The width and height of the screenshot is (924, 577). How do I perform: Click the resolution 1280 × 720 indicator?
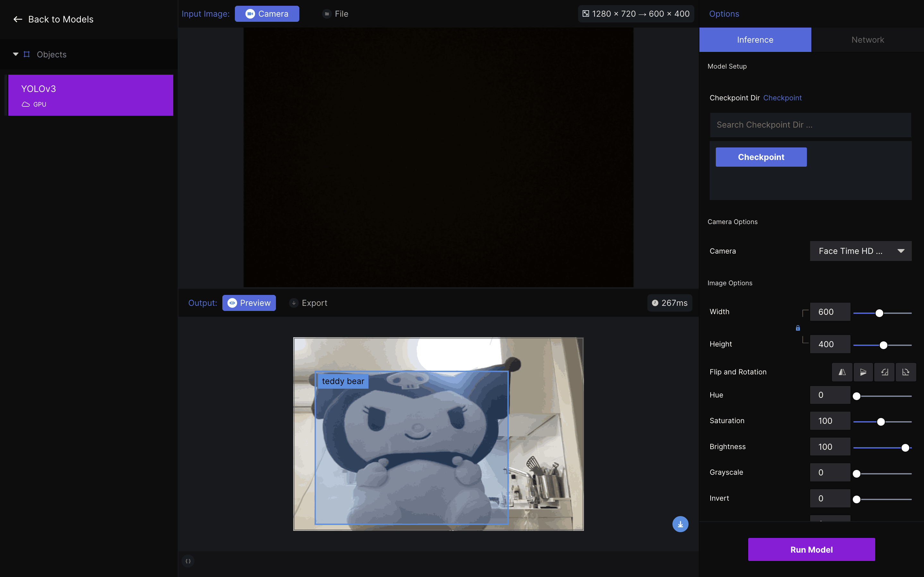point(636,14)
